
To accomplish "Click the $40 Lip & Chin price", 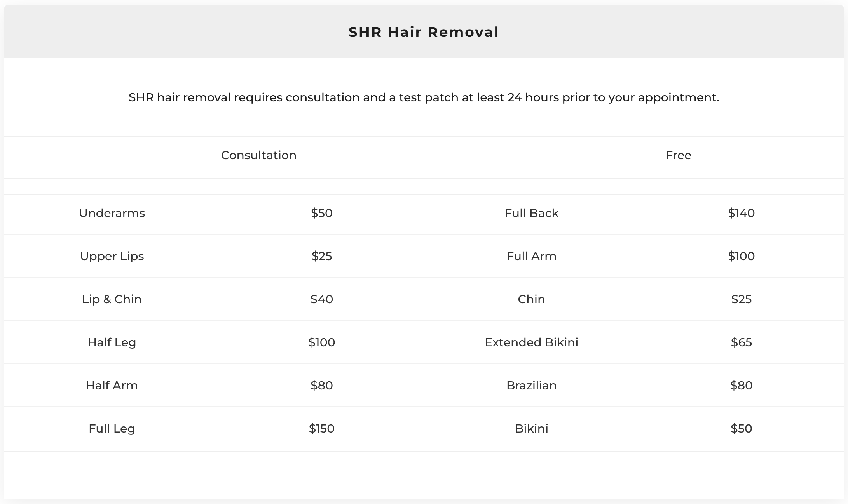I will [321, 299].
